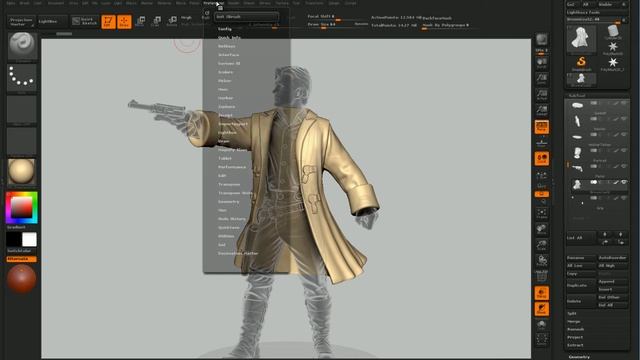Open the current brush thumbnail picker

point(22,46)
